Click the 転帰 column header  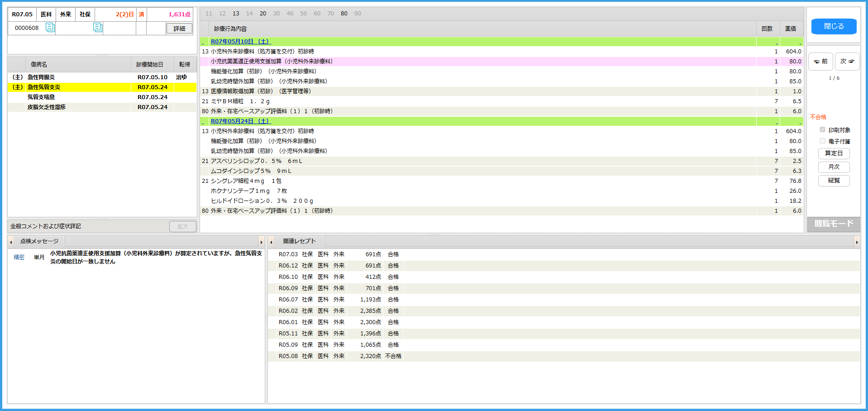tap(185, 65)
